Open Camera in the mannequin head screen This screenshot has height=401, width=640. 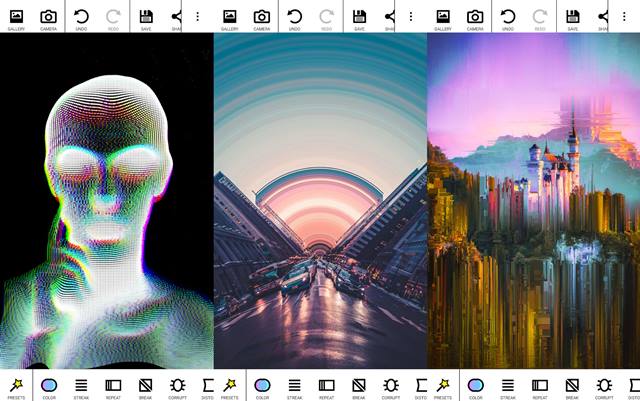[49, 20]
